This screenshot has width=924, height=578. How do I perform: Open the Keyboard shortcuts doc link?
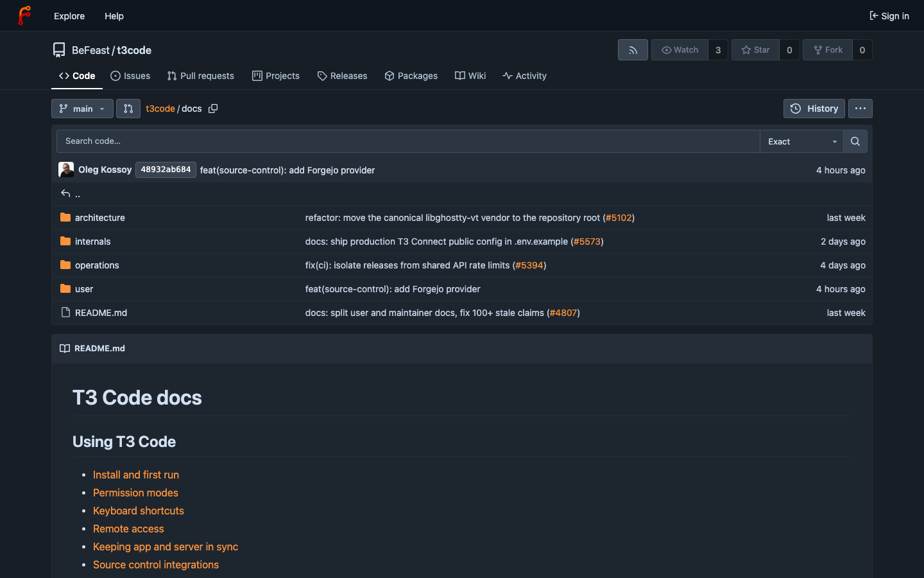(139, 511)
